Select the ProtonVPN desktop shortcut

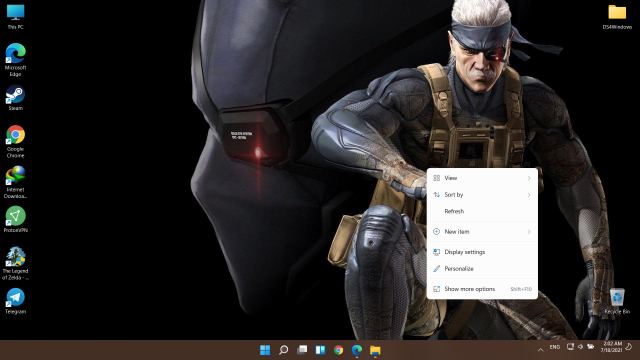16,220
